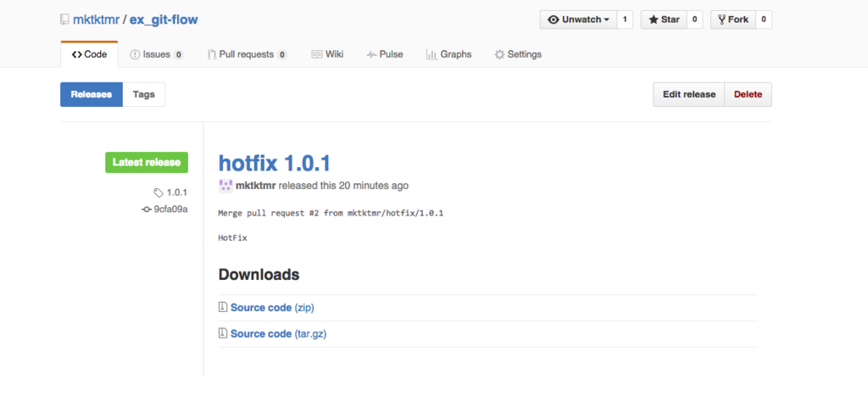Click the fork count next to Fork
The image size is (868, 402).
[x=764, y=20]
